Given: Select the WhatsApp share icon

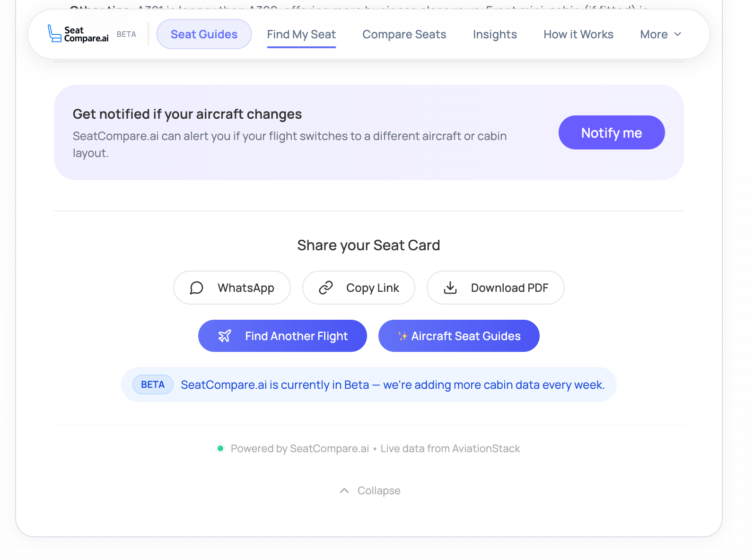Looking at the screenshot, I should point(197,288).
